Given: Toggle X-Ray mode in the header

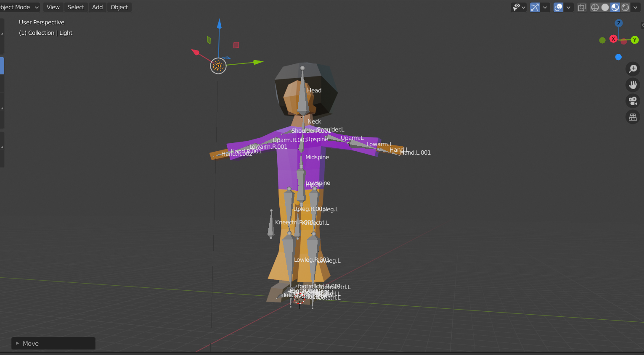Looking at the screenshot, I should point(582,7).
